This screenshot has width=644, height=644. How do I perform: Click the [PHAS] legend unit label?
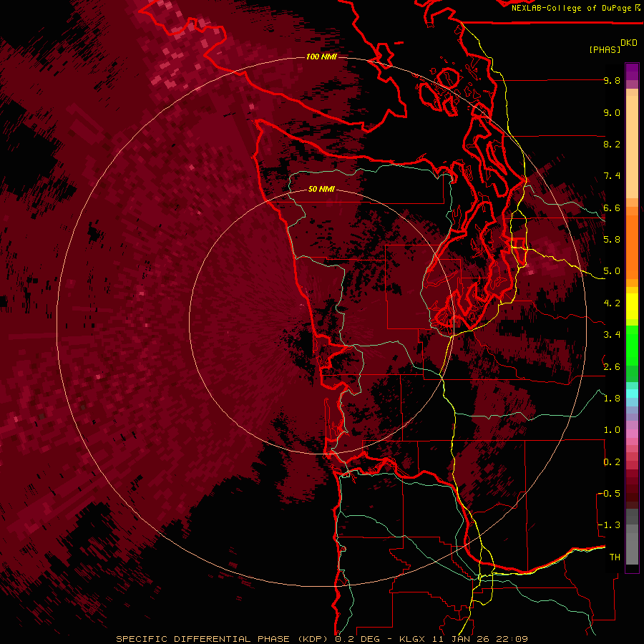click(x=605, y=49)
